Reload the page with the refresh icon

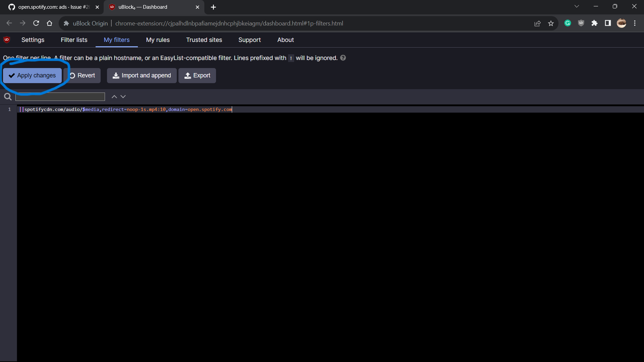coord(36,23)
